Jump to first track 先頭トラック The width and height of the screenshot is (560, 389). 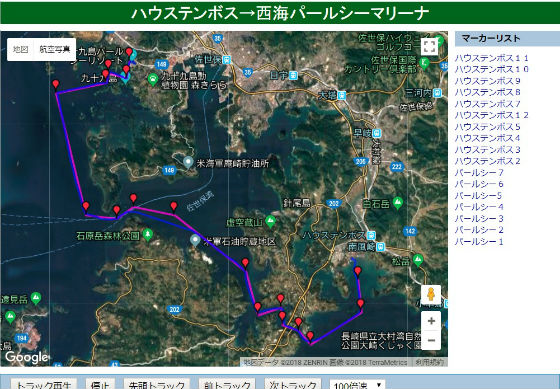click(156, 384)
